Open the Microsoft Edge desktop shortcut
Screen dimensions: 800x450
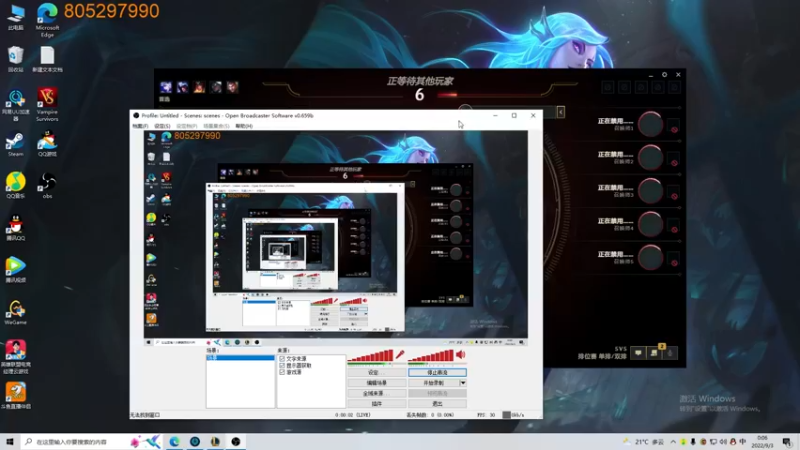(x=47, y=19)
